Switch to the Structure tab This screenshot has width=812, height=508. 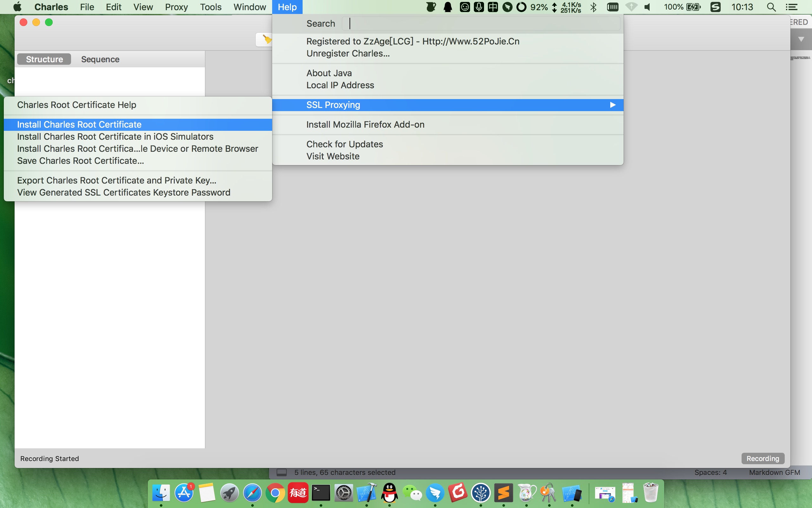pos(44,59)
